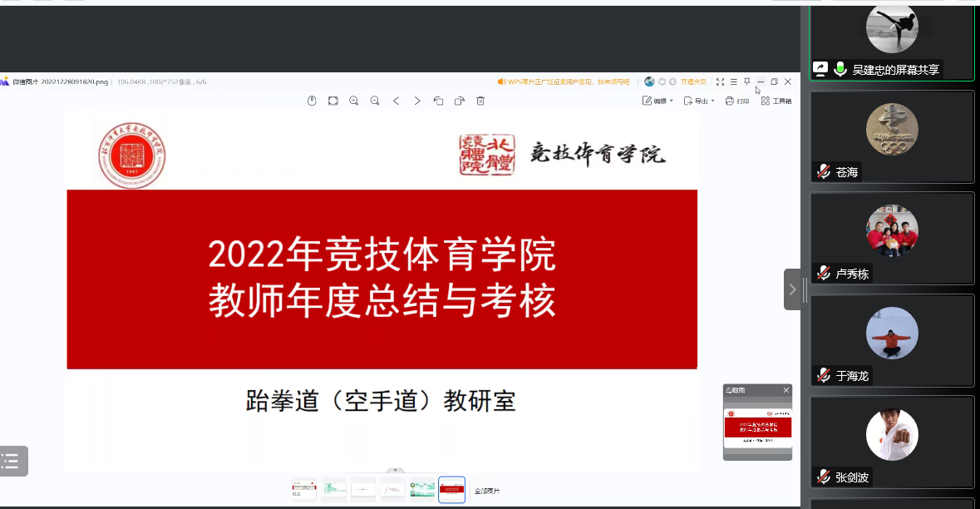This screenshot has height=509, width=980.
Task: Go to the previous image
Action: coord(396,100)
